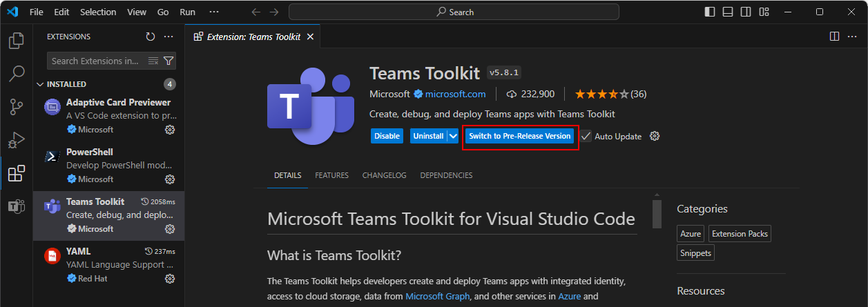The height and width of the screenshot is (307, 868).
Task: Open the File menu
Action: tap(37, 12)
